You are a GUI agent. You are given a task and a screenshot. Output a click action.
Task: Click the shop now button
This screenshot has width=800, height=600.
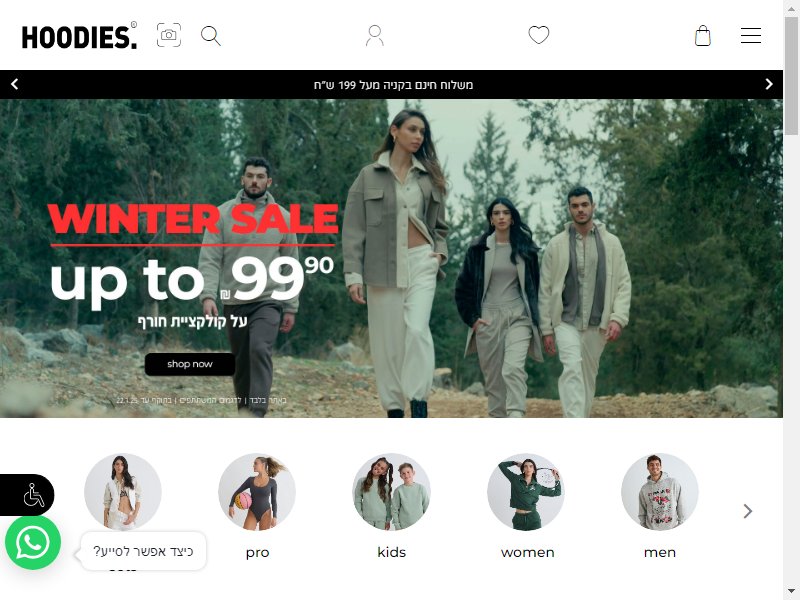click(190, 364)
